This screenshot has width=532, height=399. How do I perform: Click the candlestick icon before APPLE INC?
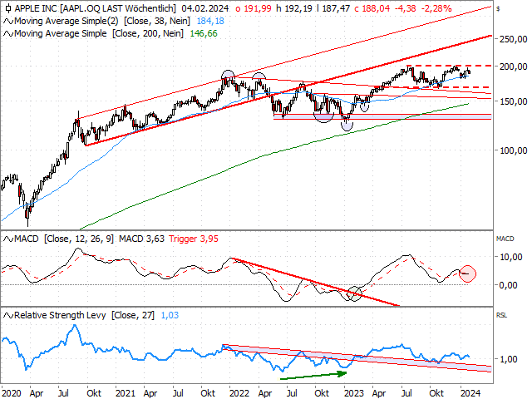7,8
